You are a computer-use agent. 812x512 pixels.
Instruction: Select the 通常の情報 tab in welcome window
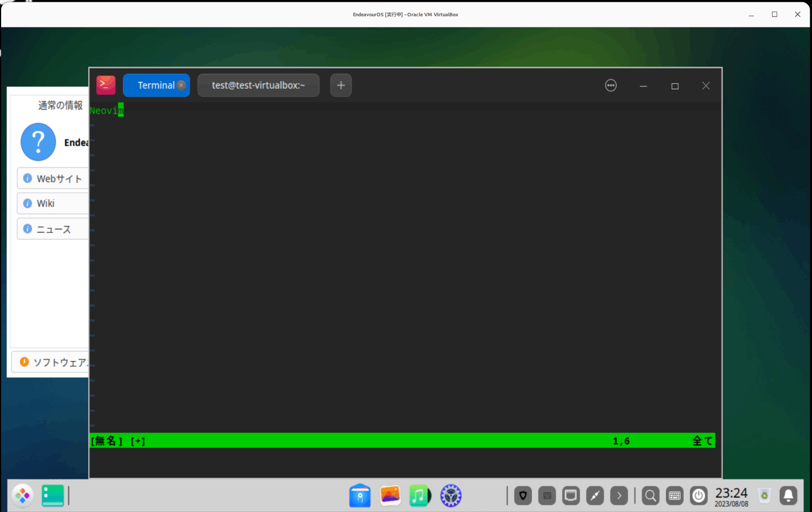click(x=60, y=105)
